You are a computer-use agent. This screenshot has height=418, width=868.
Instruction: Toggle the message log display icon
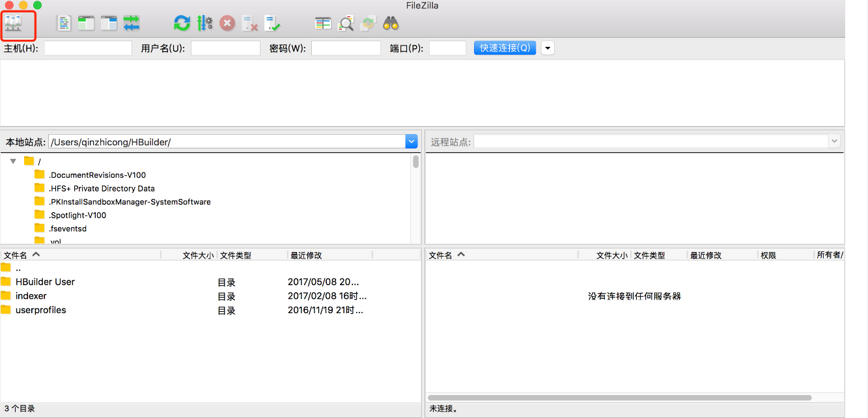(64, 23)
